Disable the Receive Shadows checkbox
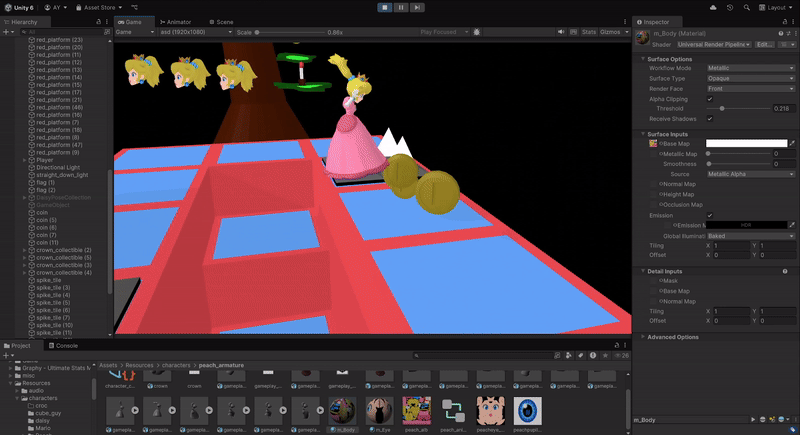The image size is (800, 435). (x=710, y=119)
